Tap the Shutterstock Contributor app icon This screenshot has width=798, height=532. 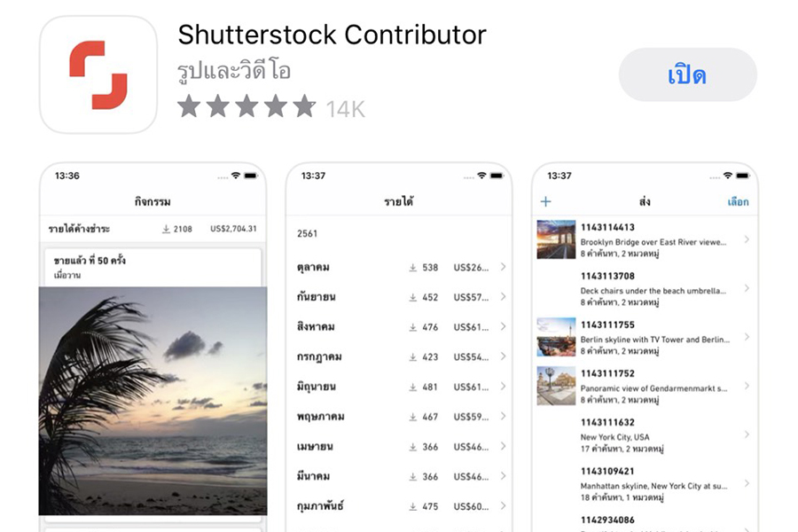pos(98,74)
